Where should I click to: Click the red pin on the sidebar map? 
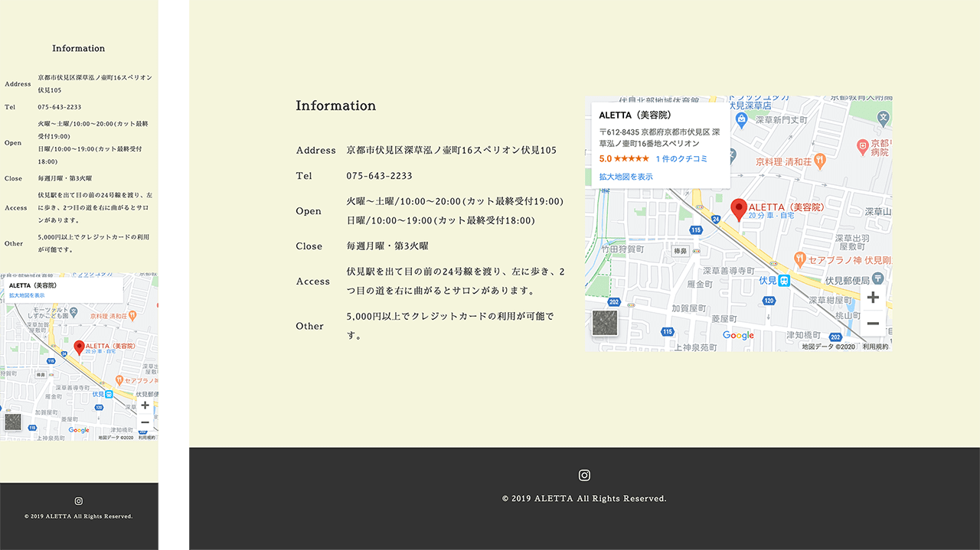80,347
